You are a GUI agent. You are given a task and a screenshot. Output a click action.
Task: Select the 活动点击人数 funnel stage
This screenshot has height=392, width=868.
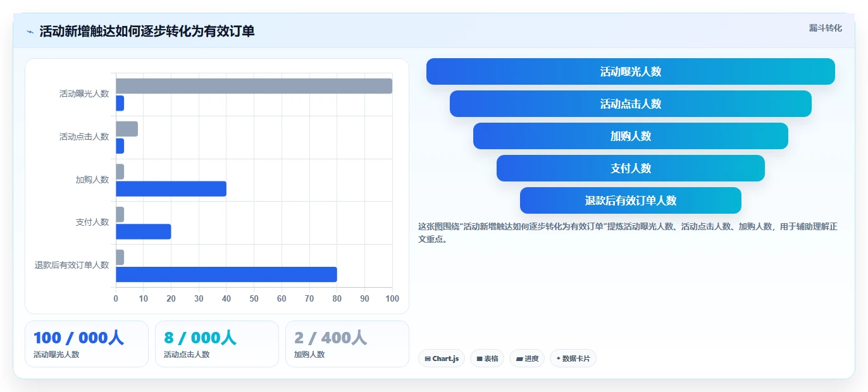(x=631, y=104)
